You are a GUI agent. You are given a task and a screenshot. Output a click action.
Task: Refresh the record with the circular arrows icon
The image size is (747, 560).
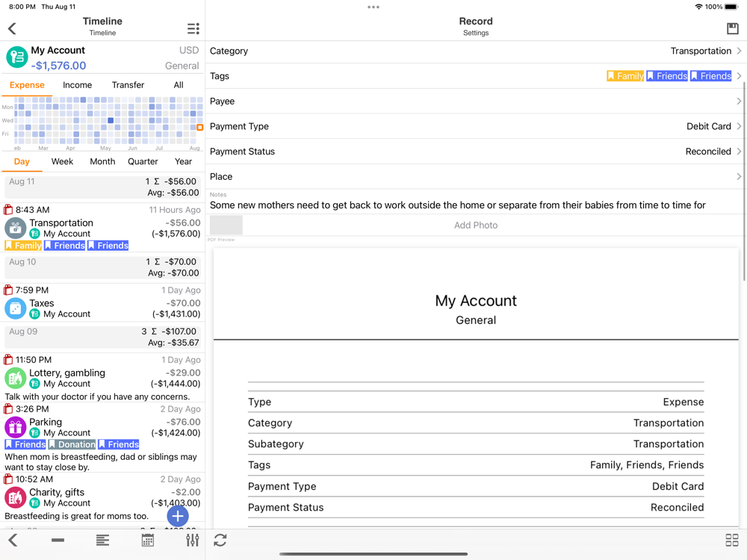220,540
